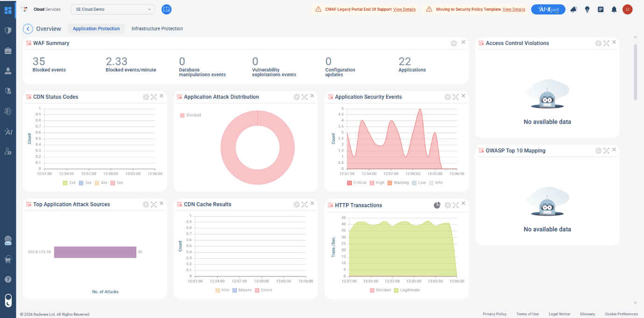Open the release notes document icon
644x318 pixels.
tap(601, 9)
